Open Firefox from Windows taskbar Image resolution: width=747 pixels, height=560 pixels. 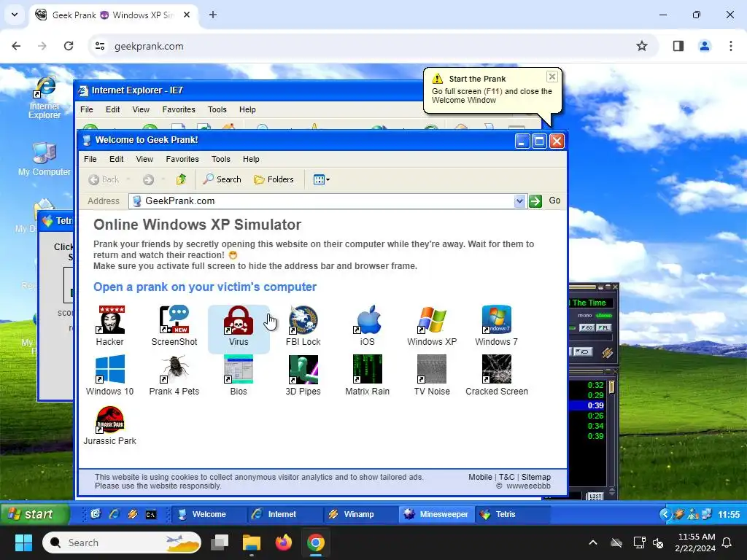284,542
